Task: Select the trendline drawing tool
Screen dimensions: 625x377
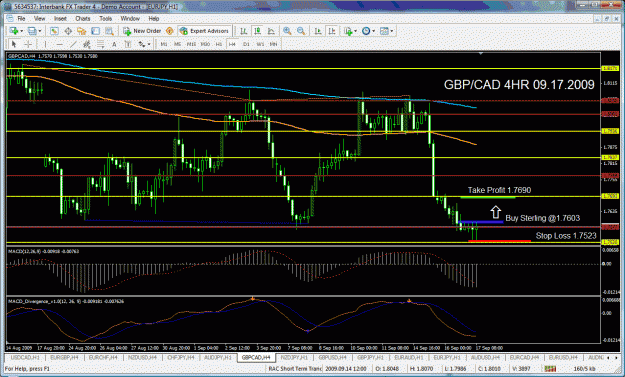Action: click(x=73, y=44)
